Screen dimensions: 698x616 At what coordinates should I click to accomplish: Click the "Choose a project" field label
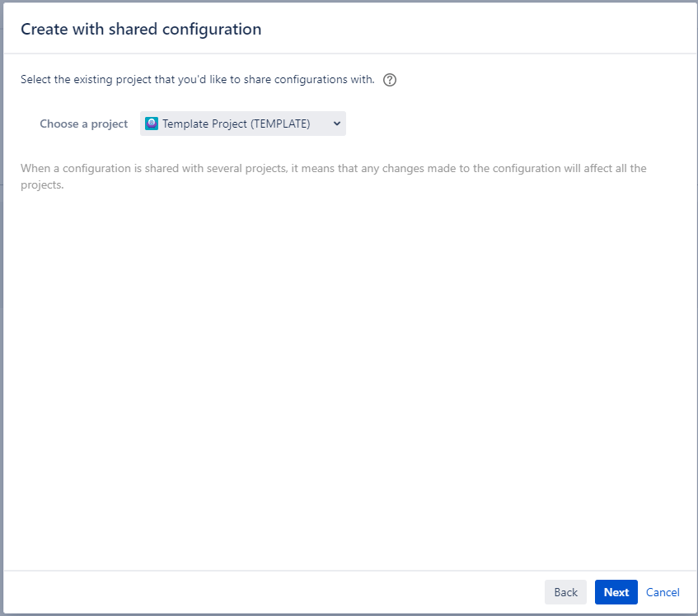click(84, 124)
